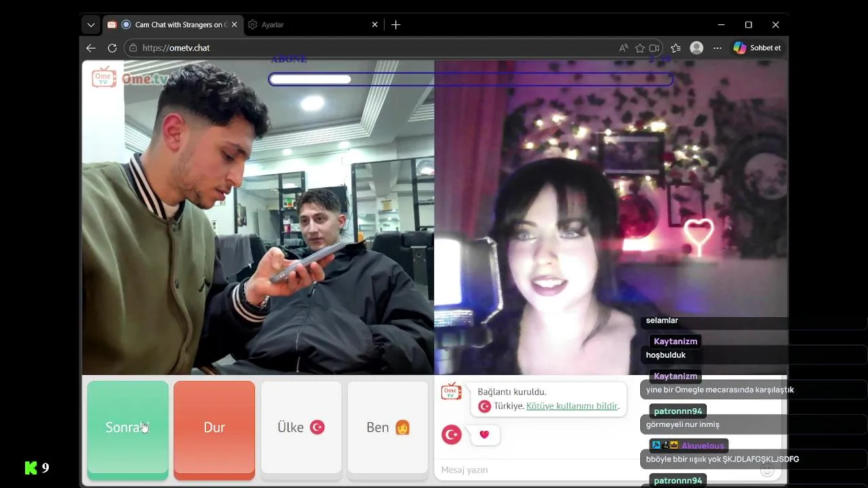The width and height of the screenshot is (868, 488).
Task: Click the Türkiye flag in connection message
Action: 484,406
